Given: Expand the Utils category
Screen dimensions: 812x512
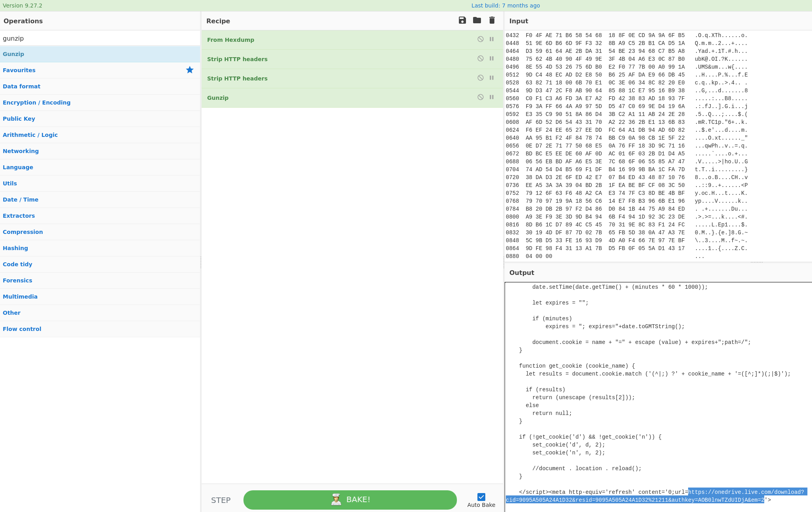Looking at the screenshot, I should (100, 183).
